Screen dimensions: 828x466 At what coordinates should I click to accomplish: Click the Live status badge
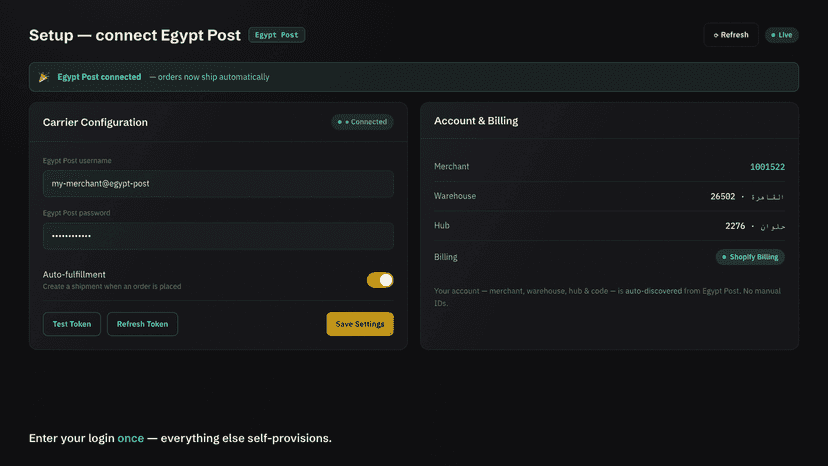(x=782, y=35)
